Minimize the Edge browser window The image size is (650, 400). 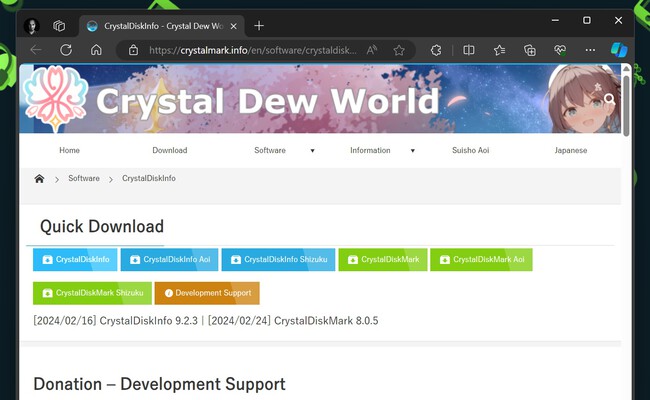(555, 20)
